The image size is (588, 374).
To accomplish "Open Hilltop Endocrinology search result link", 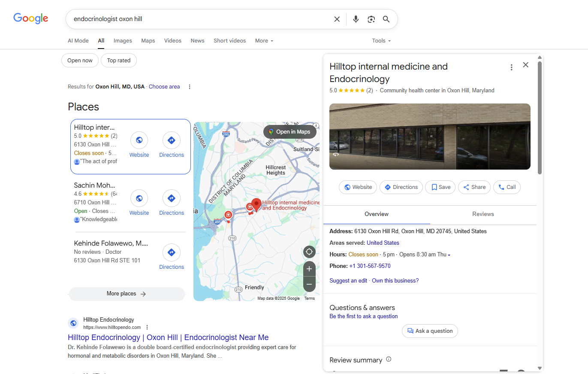I will [168, 338].
